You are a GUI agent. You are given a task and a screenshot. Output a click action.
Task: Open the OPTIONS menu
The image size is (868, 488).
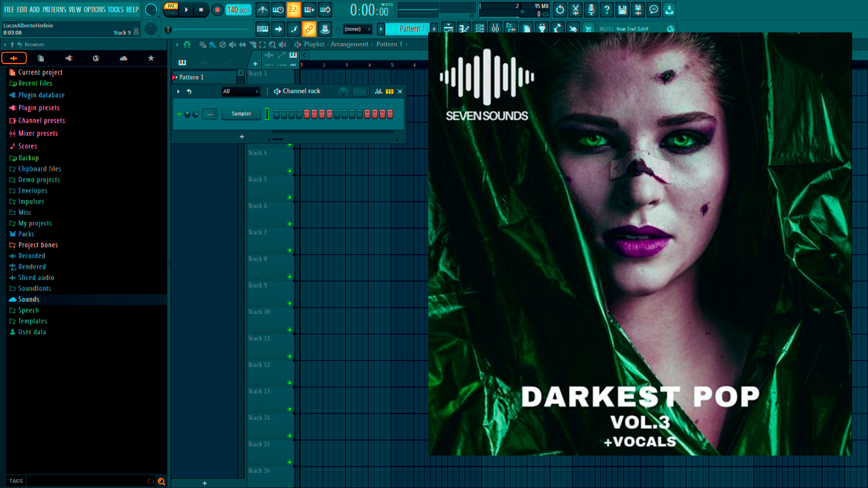(95, 10)
